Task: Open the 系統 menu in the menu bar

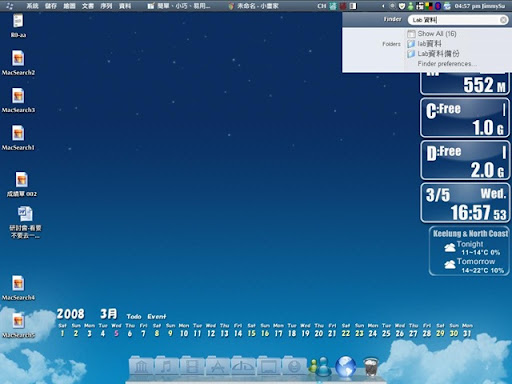Action: coord(32,6)
